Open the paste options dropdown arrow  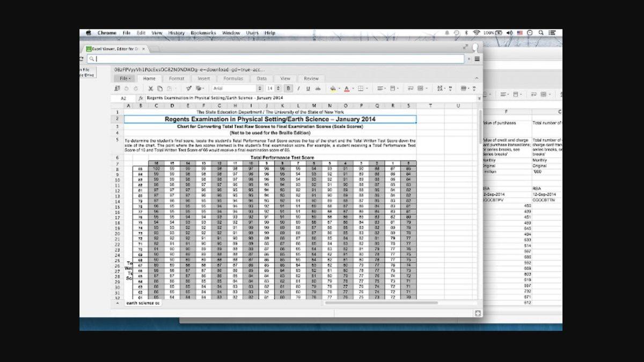pos(174,87)
